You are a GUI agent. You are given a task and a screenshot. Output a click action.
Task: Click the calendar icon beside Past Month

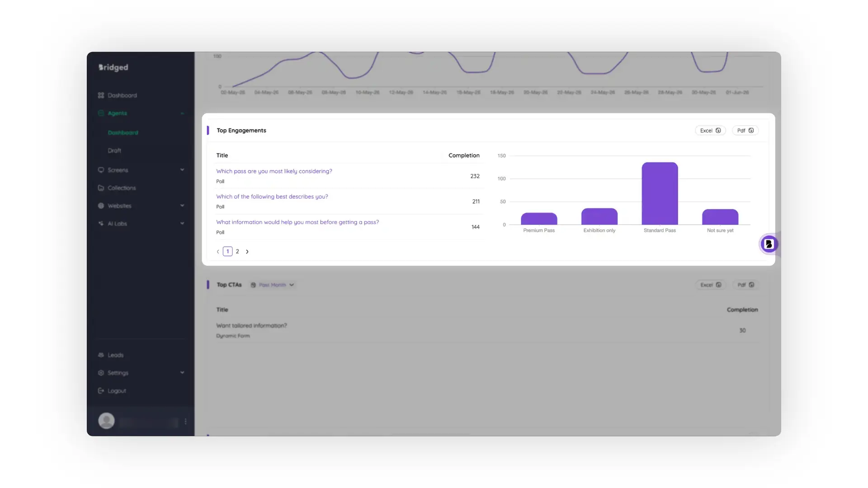pyautogui.click(x=253, y=285)
